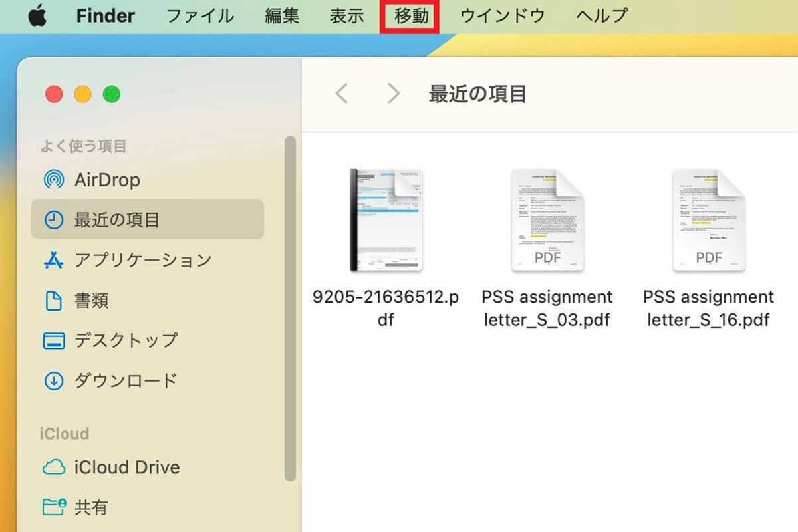Click the AirDrop sidebar icon
Screen dimensions: 798x532
53,180
